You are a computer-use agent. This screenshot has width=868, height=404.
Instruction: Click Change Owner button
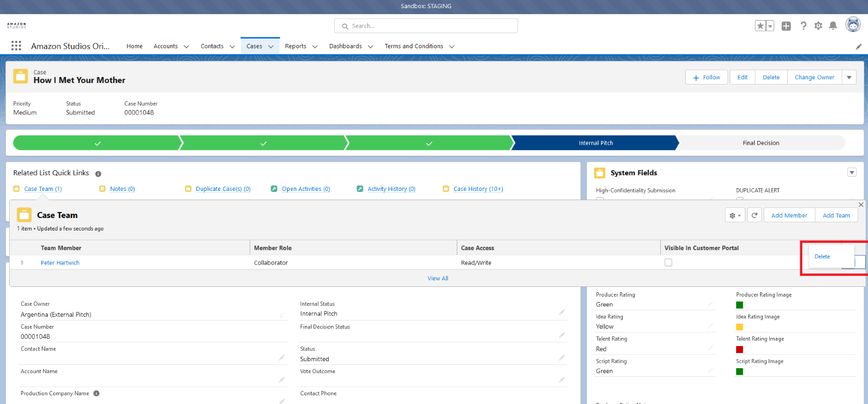(x=814, y=78)
